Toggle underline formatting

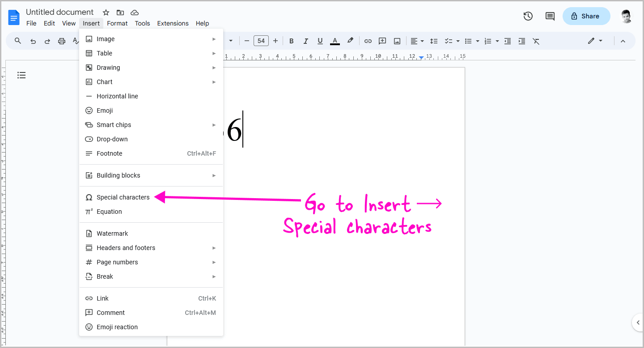320,41
